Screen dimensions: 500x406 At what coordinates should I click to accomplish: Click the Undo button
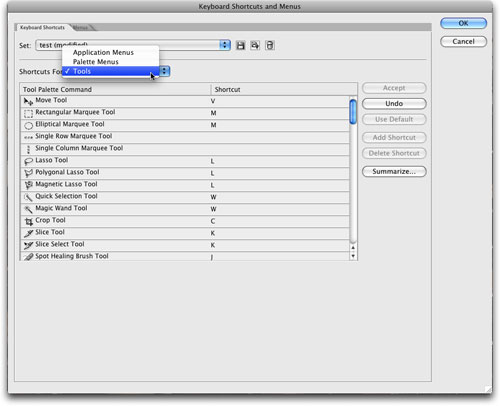(x=394, y=104)
